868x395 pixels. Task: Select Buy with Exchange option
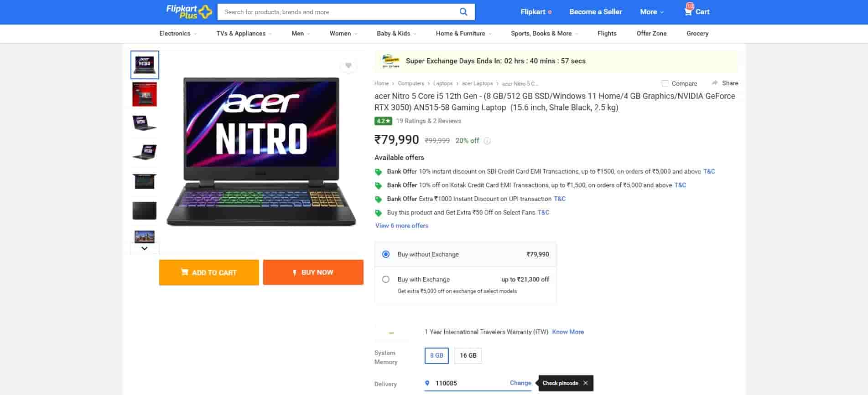click(386, 279)
